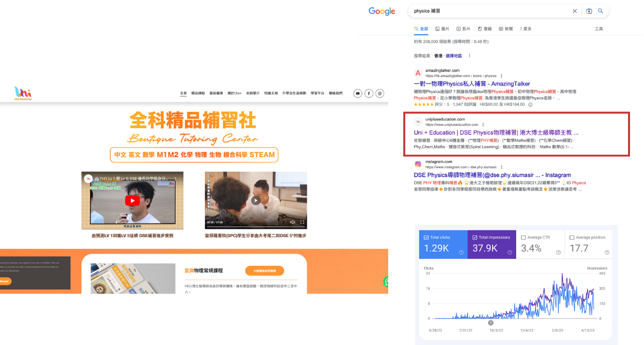Screen dimensions: 644x345
Task: Expand the 更多 search filter menu
Action: 526,29
